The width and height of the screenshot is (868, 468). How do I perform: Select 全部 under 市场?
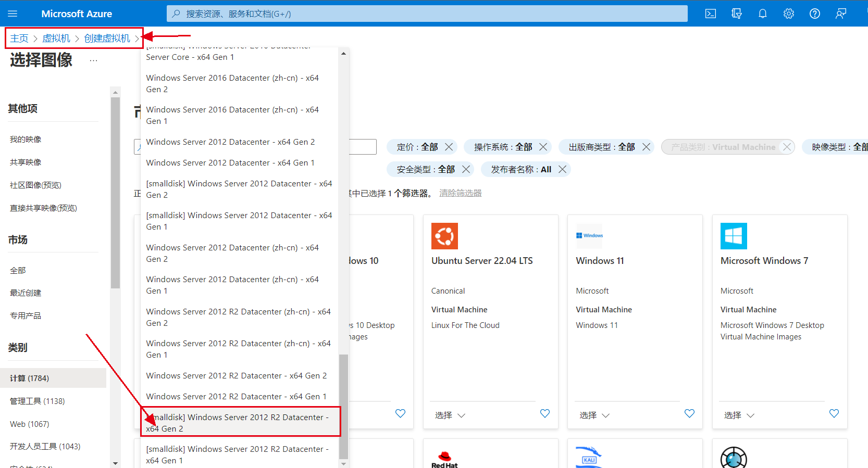18,270
